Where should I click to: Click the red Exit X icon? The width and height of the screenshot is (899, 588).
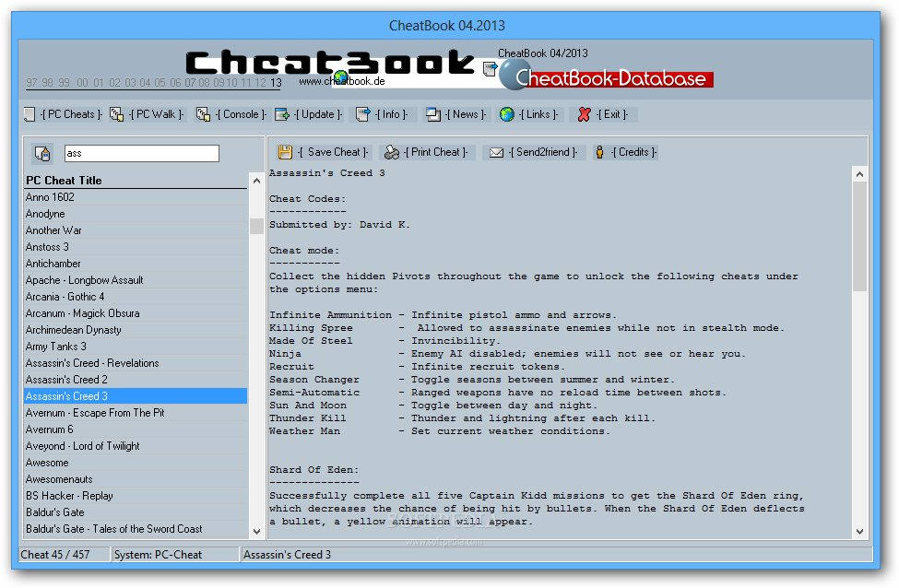click(x=585, y=114)
